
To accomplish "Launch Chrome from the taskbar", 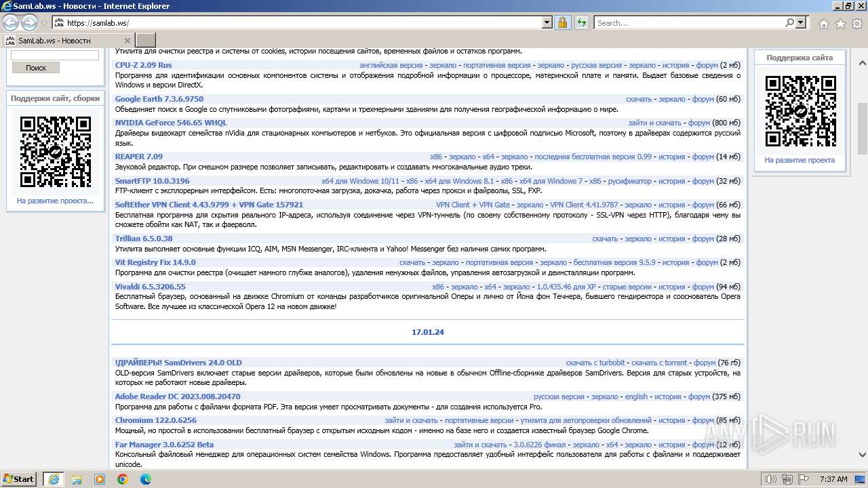I will (x=123, y=479).
